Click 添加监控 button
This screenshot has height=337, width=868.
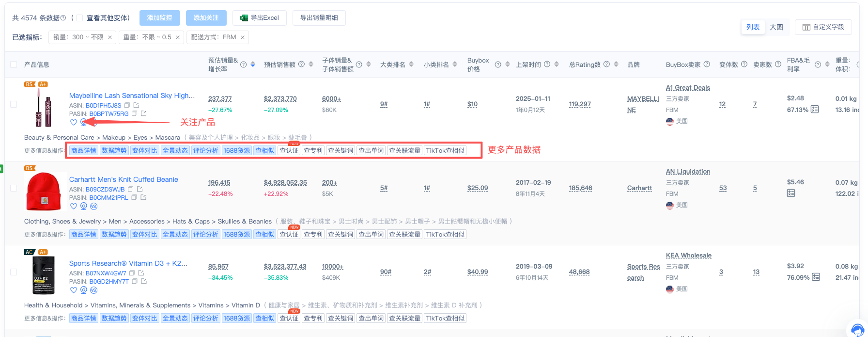pyautogui.click(x=160, y=18)
